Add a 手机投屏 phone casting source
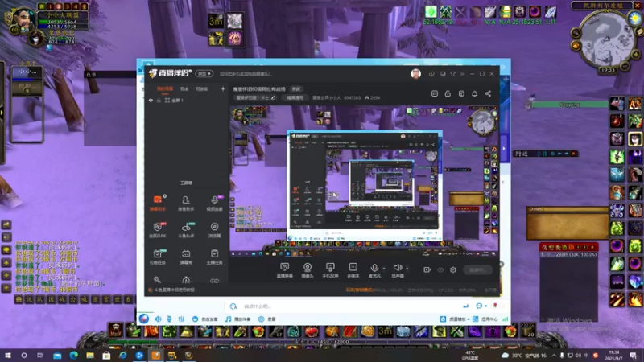The image size is (644, 362). tap(330, 270)
